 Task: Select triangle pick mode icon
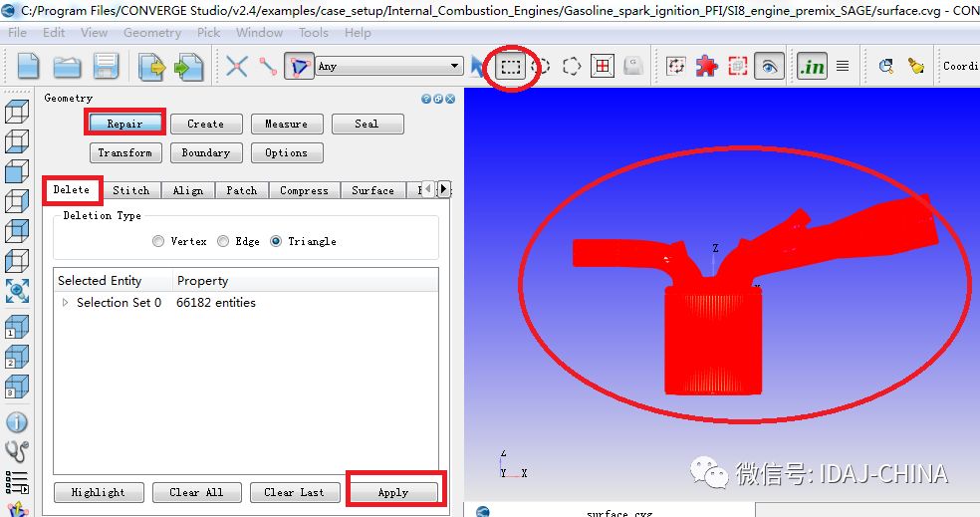tap(299, 66)
